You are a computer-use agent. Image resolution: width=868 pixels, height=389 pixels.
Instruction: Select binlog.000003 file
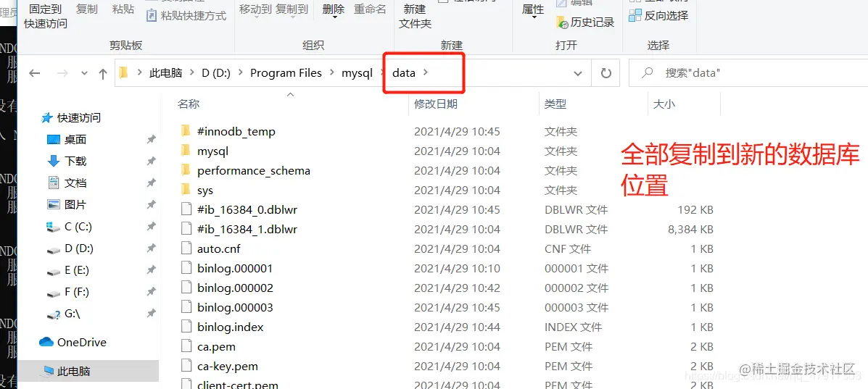(x=227, y=307)
